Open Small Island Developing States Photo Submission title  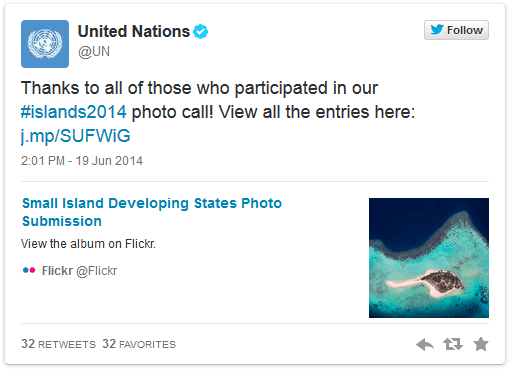tap(152, 212)
